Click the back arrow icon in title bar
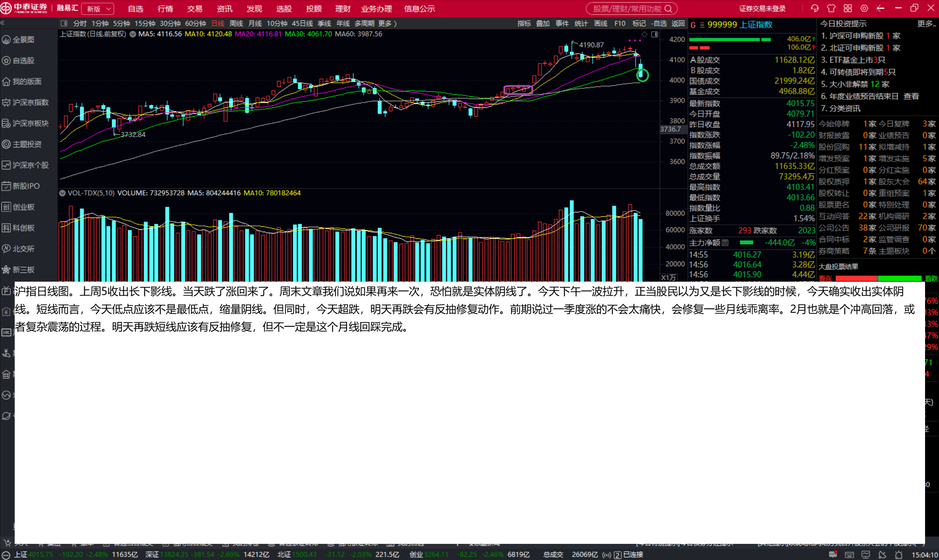The width and height of the screenshot is (939, 560). 881,8
